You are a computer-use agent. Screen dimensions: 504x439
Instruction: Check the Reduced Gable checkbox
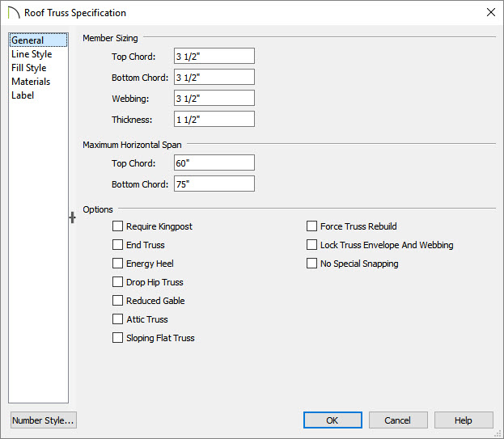click(x=117, y=301)
